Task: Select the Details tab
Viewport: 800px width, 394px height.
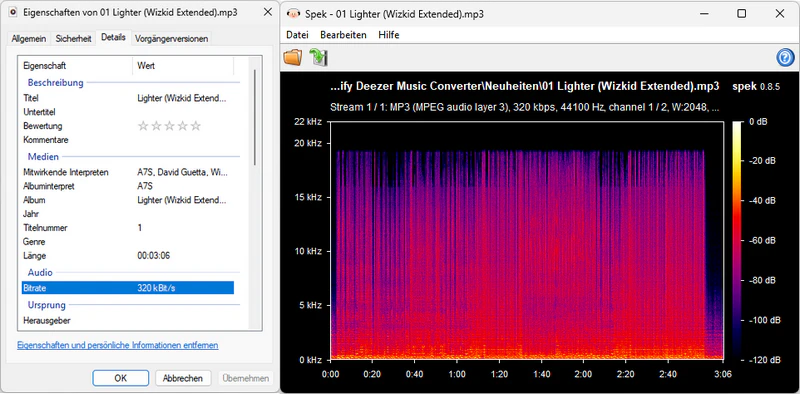Action: 113,37
